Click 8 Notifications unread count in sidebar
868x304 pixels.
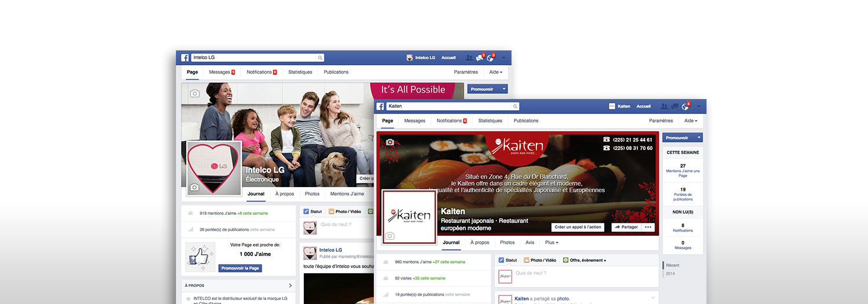[683, 228]
